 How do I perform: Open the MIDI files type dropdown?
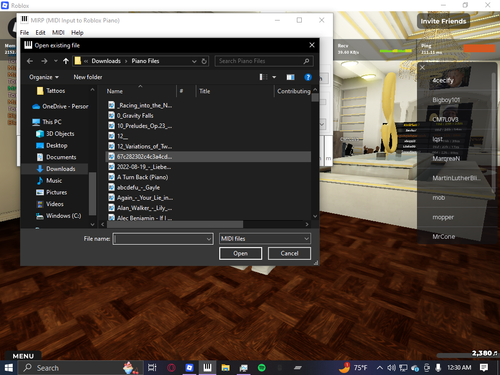tap(265, 239)
